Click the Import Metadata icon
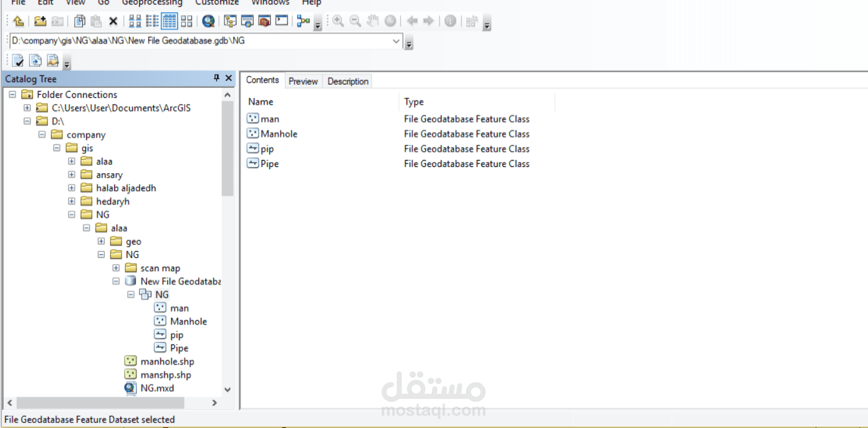The height and width of the screenshot is (428, 868). 53,60
